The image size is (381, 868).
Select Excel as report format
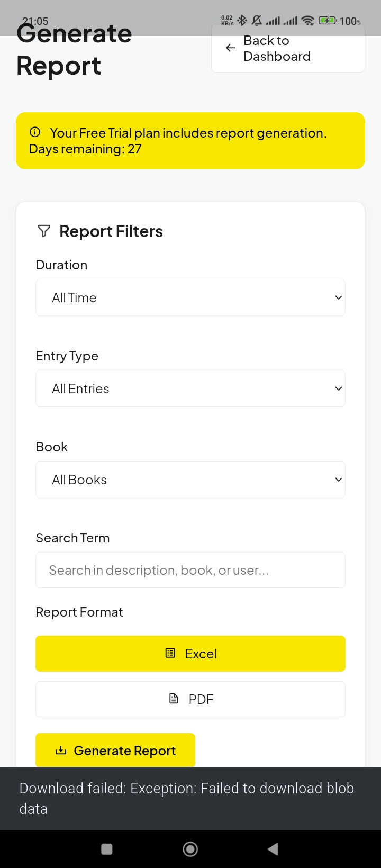[190, 654]
